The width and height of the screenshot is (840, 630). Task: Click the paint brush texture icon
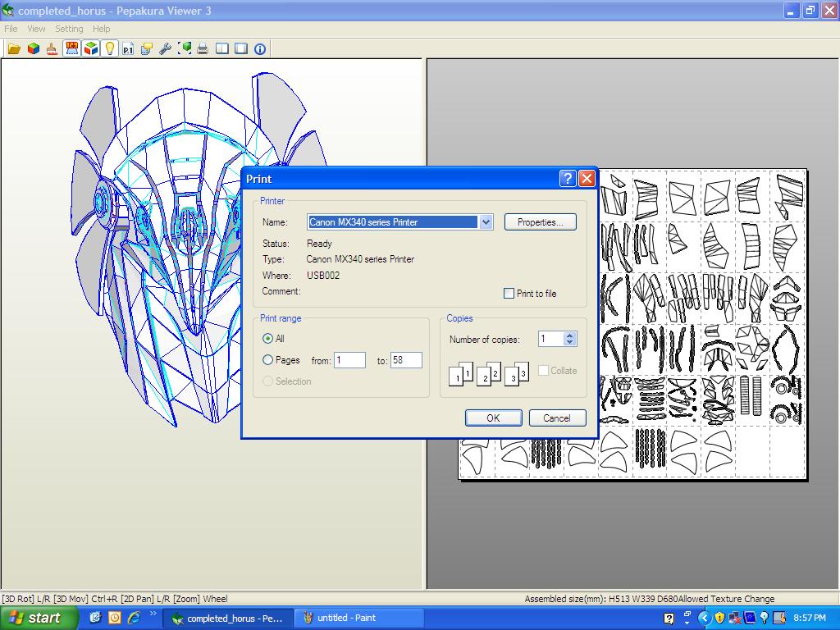(x=52, y=48)
